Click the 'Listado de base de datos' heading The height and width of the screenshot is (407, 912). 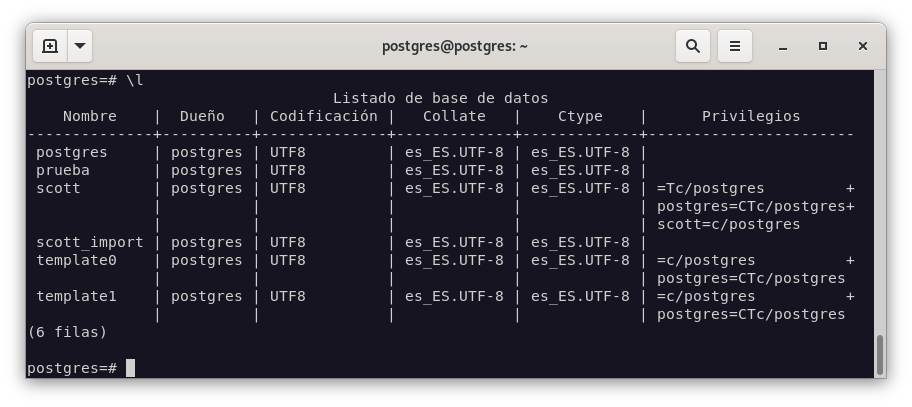pos(440,98)
